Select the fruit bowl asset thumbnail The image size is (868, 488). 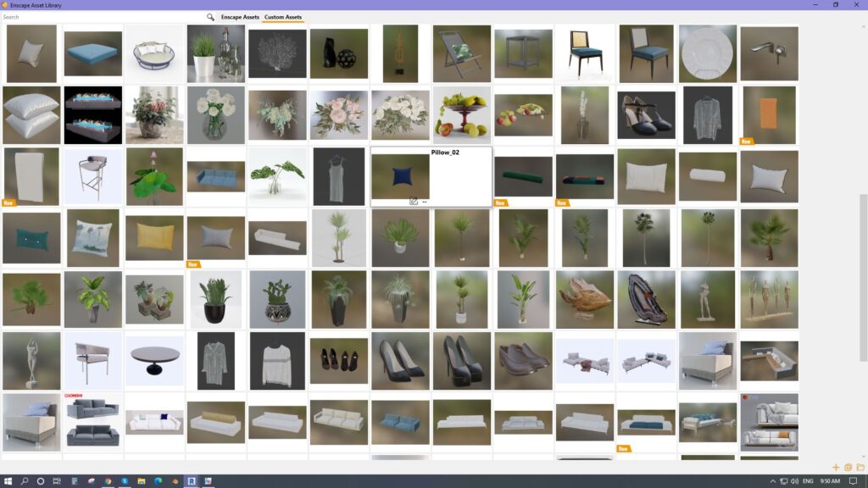click(461, 115)
